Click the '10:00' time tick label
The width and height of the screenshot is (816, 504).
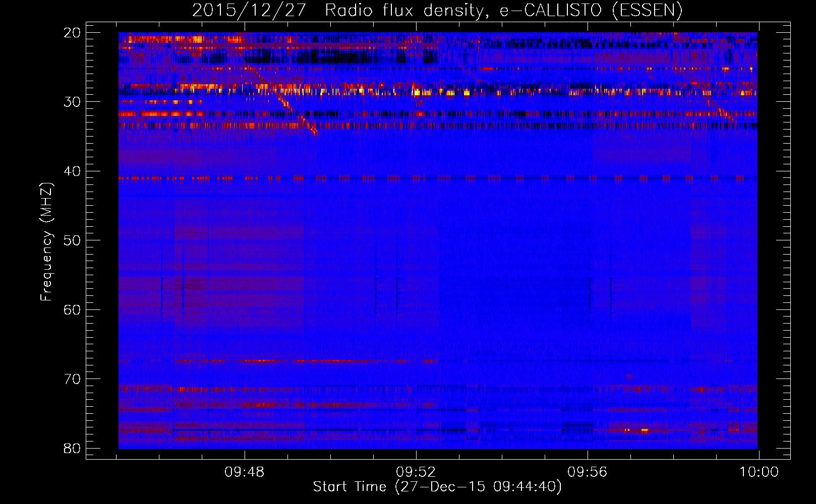point(759,472)
